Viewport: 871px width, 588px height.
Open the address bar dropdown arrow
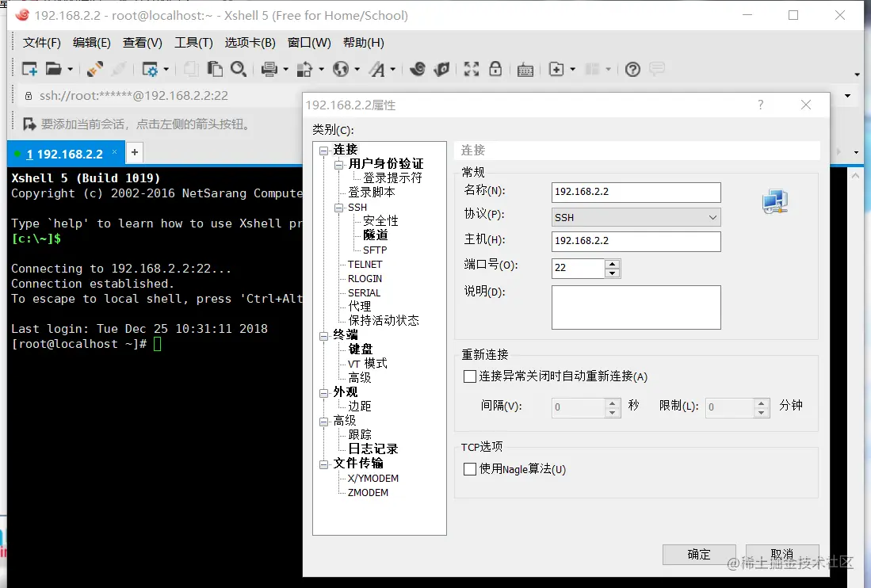(847, 96)
